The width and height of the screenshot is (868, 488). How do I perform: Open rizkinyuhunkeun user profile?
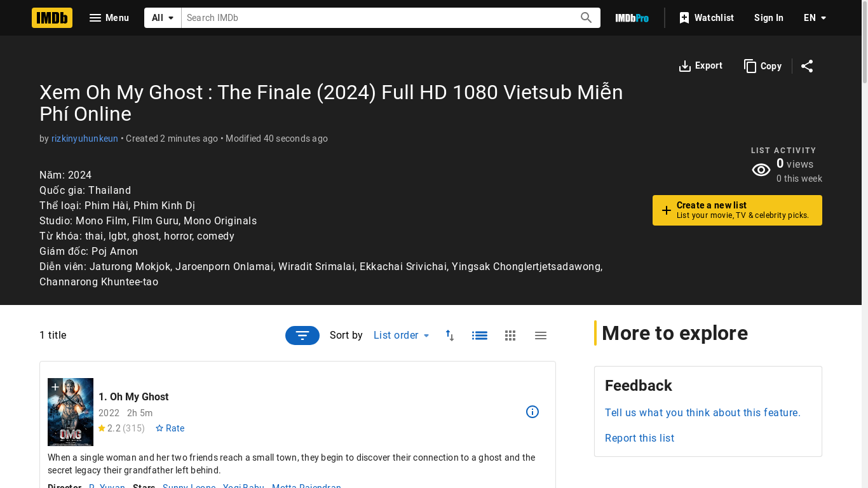point(85,139)
